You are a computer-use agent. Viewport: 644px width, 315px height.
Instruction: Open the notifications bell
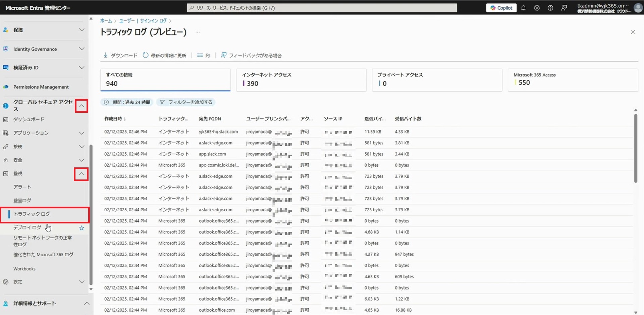523,8
